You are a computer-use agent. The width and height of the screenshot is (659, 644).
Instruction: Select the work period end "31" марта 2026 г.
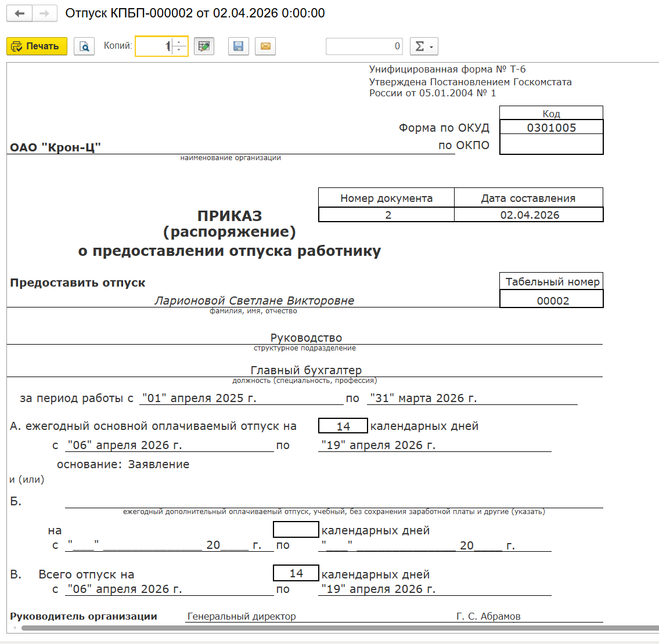pos(424,398)
